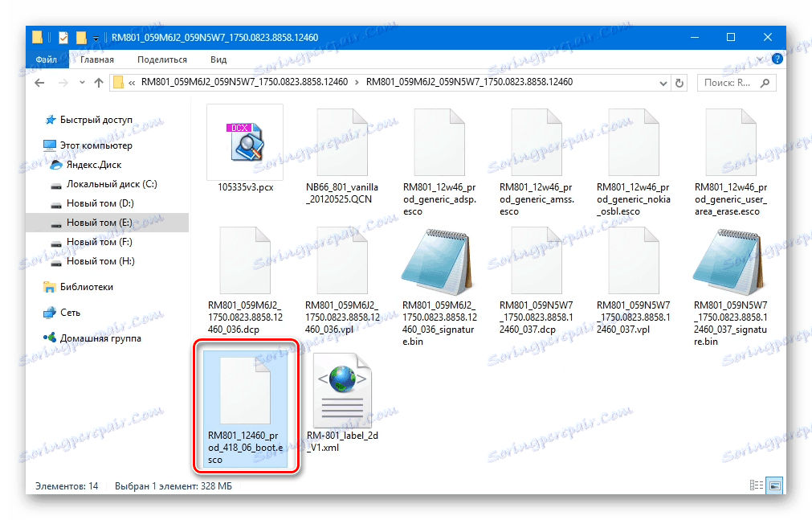Open Новый том (D:) drive
This screenshot has width=812, height=520.
tap(100, 203)
